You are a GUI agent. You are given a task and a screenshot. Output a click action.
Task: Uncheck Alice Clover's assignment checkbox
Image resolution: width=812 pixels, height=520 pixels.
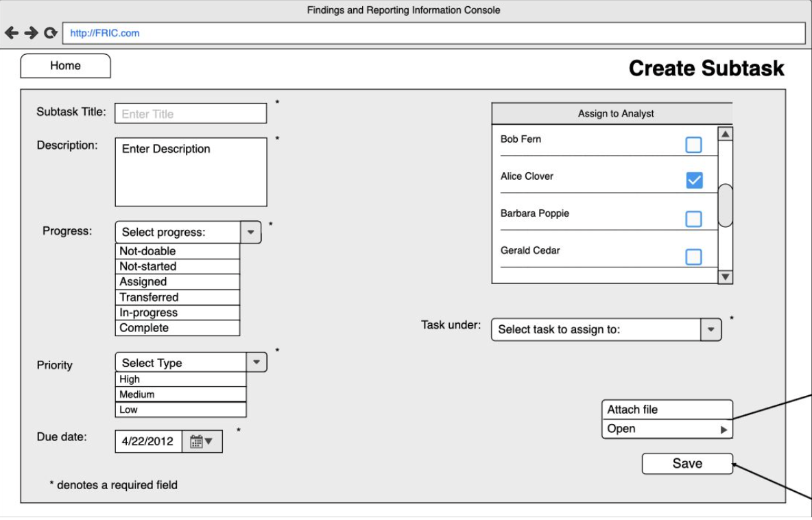tap(694, 179)
